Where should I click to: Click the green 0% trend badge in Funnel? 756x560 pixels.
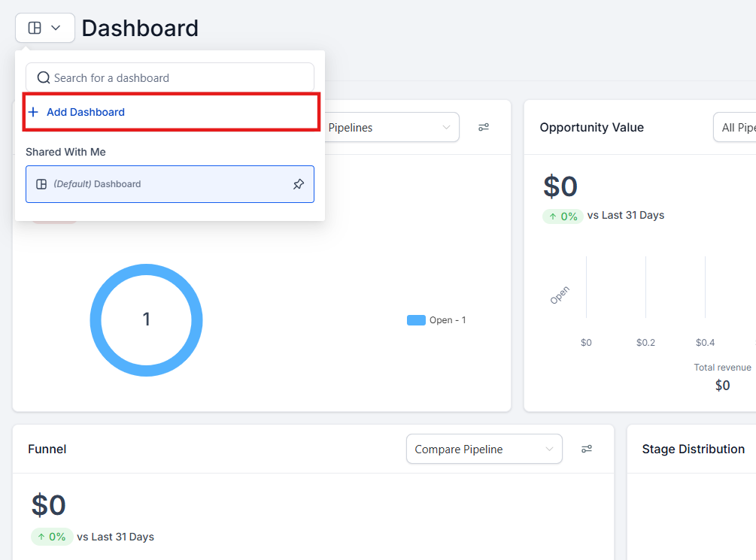52,537
